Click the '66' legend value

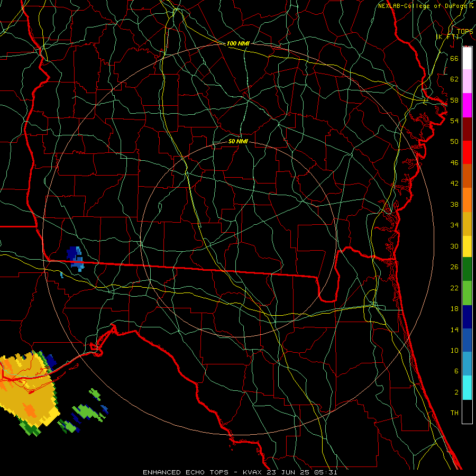coord(454,58)
